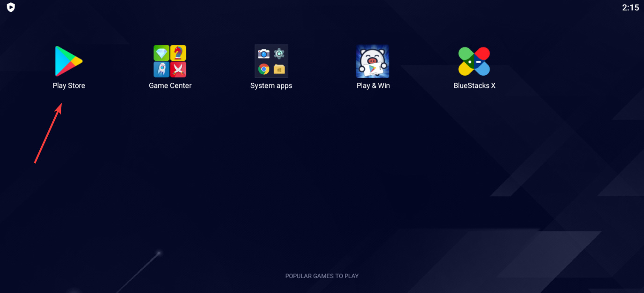This screenshot has height=293, width=644.
Task: Click the POPULAR GAMES TO PLAY heading
Action: click(322, 276)
